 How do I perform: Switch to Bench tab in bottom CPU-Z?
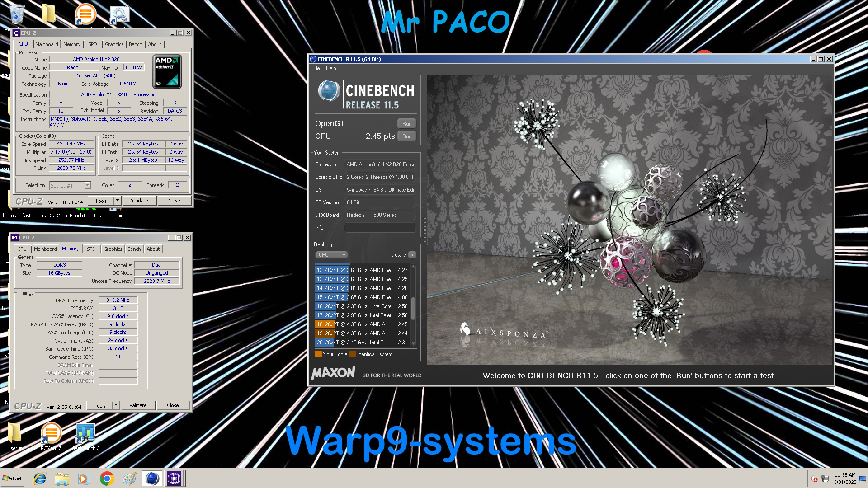(x=134, y=249)
